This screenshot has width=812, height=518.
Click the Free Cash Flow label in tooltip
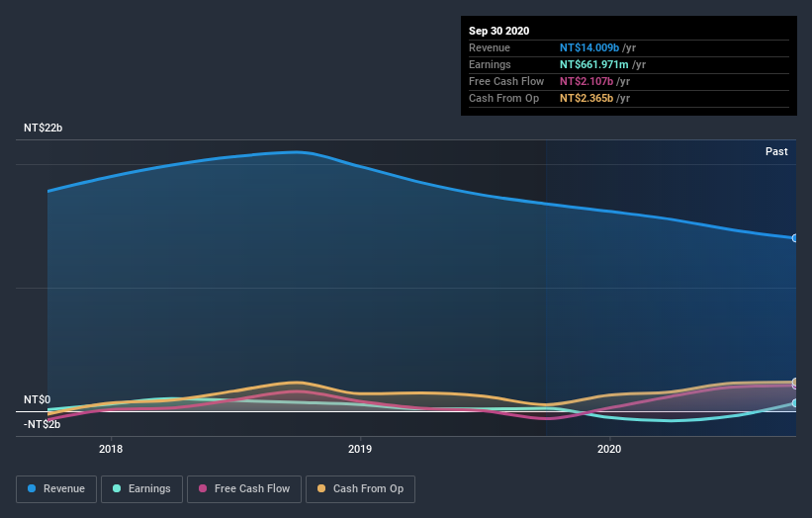coord(506,81)
